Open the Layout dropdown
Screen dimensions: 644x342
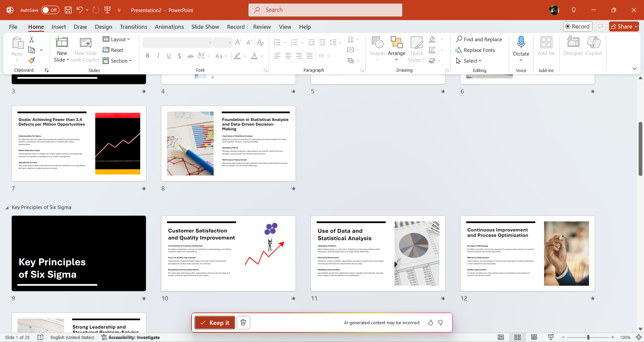[116, 39]
